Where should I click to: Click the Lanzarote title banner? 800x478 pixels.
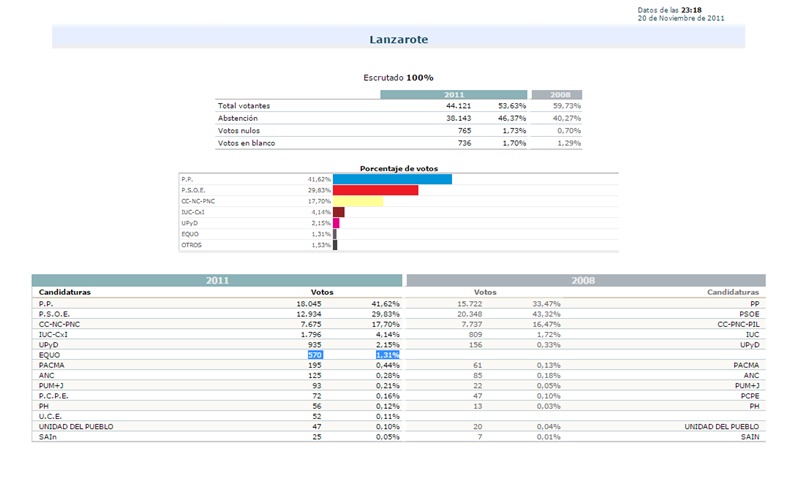pos(398,39)
